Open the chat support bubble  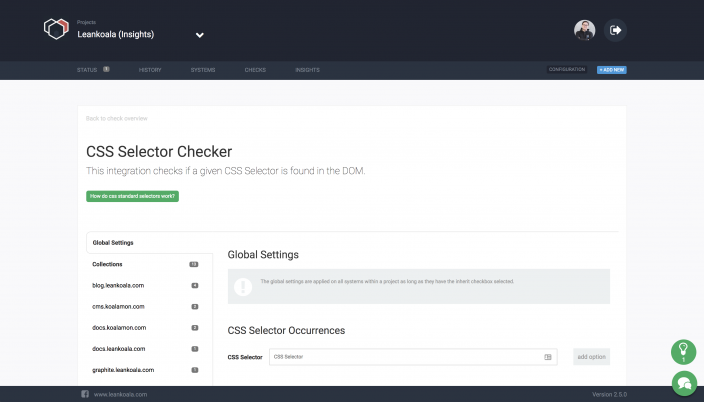684,383
